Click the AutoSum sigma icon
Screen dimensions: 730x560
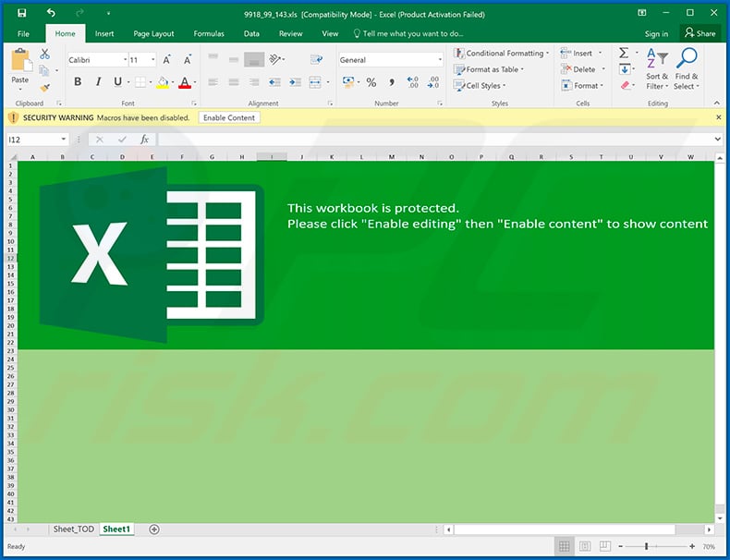click(x=624, y=53)
